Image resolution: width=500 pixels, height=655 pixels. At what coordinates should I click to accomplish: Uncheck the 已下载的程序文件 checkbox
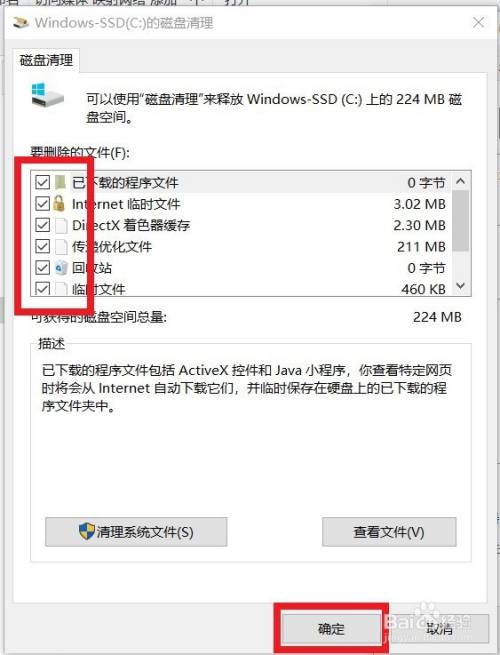pos(43,183)
